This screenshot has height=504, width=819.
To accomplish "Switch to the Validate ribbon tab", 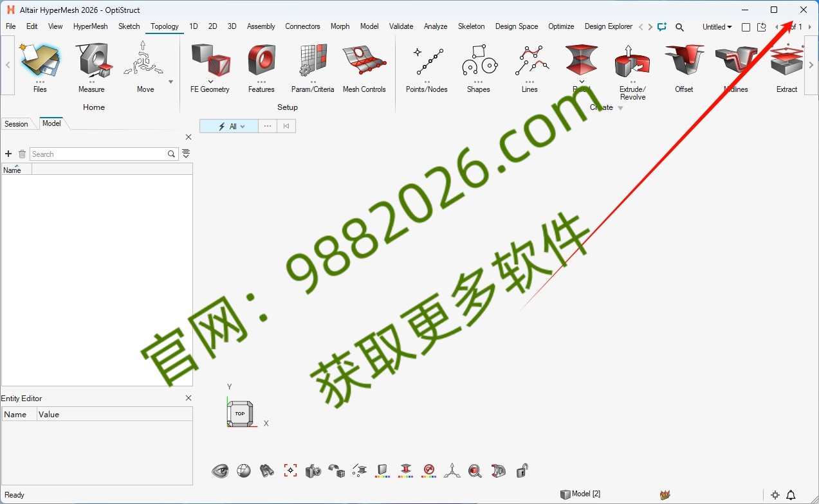I will pyautogui.click(x=401, y=26).
